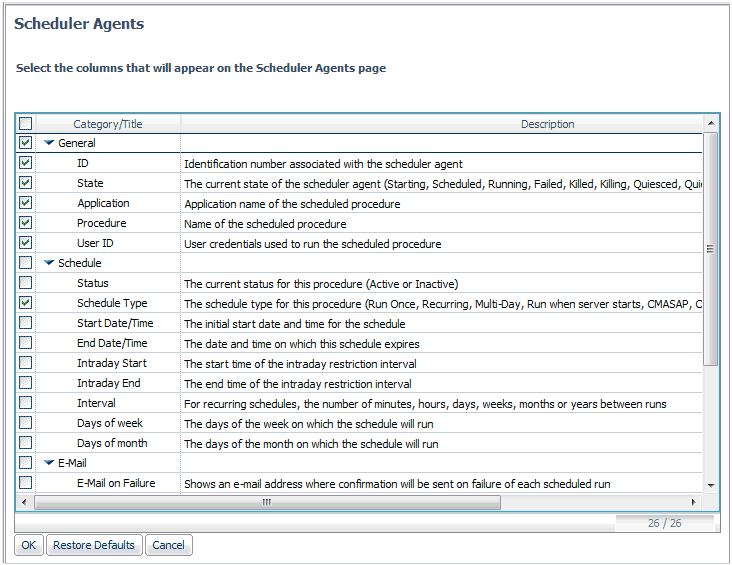Select the ID row title
This screenshot has width=732, height=565.
pos(83,163)
